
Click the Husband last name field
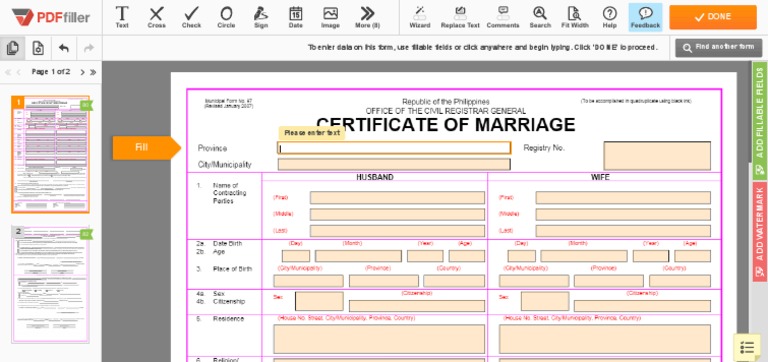[x=397, y=231]
